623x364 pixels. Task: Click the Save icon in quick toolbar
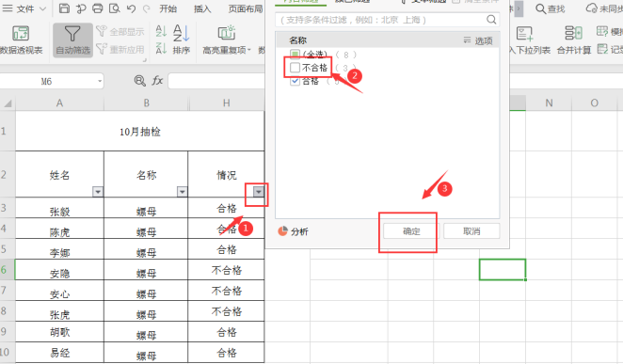click(x=64, y=8)
